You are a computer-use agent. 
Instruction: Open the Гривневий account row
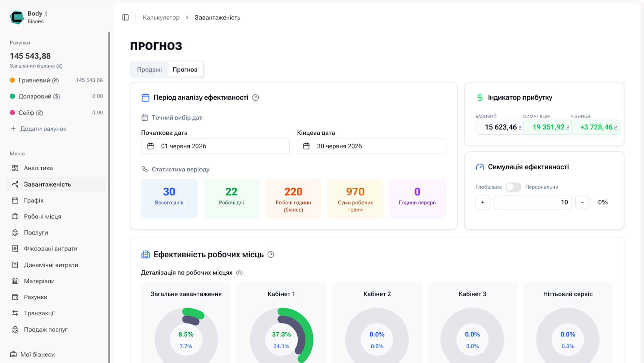click(x=56, y=80)
